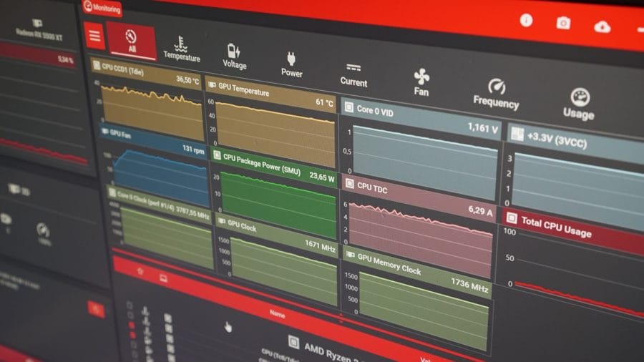
Task: Open the Monitoring window tab
Action: tap(102, 9)
